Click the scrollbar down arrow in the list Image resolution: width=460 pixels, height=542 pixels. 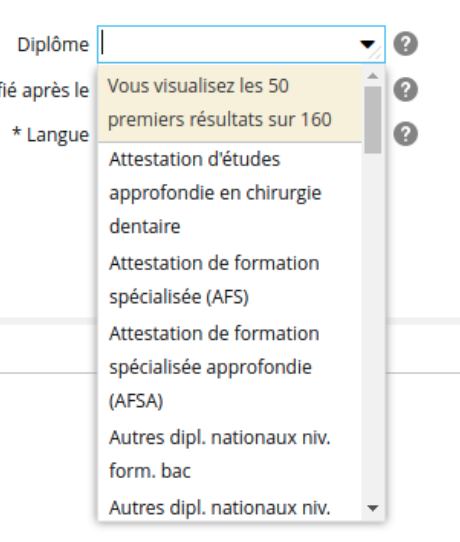click(373, 508)
